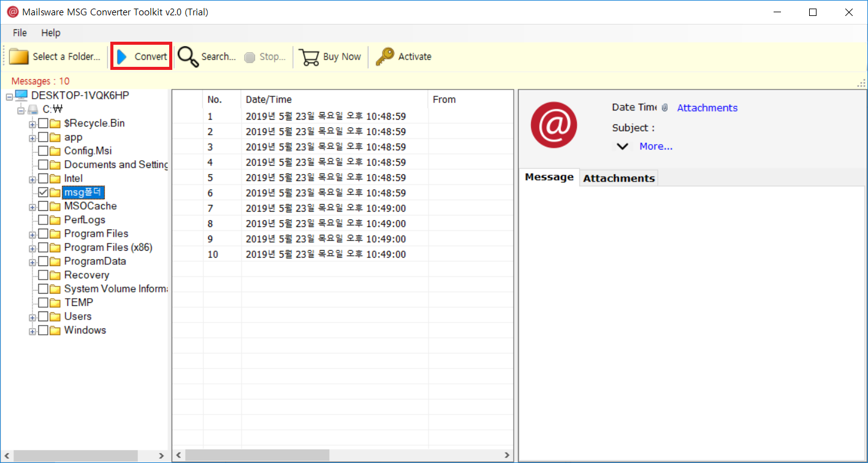Viewport: 868px width, 463px height.
Task: Sort by the From column header
Action: (x=470, y=99)
